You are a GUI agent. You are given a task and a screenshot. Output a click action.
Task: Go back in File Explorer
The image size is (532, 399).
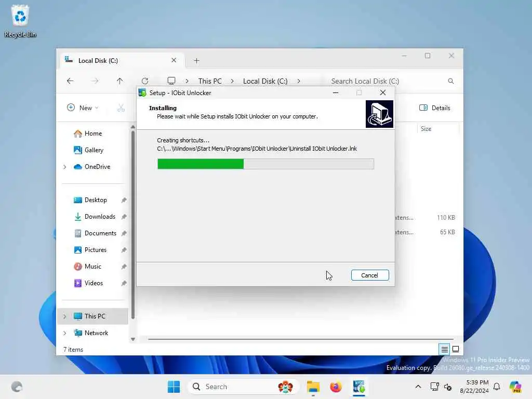coord(70,81)
